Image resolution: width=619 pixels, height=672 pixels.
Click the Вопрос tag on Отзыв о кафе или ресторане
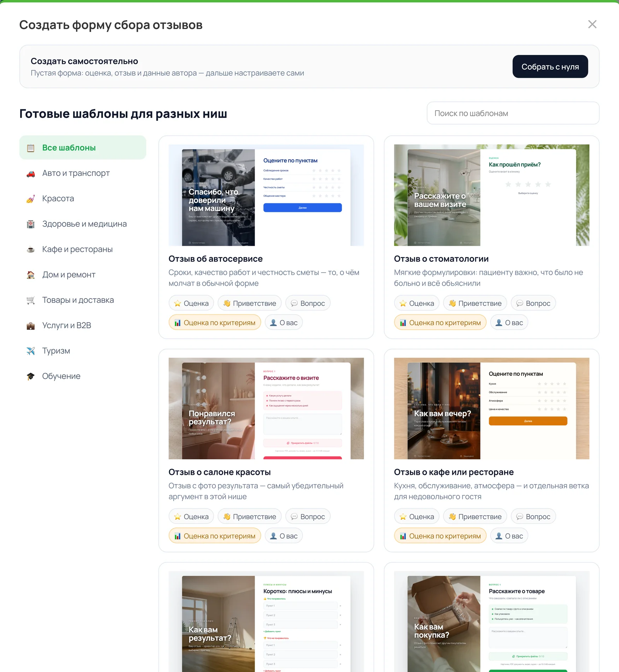click(534, 517)
